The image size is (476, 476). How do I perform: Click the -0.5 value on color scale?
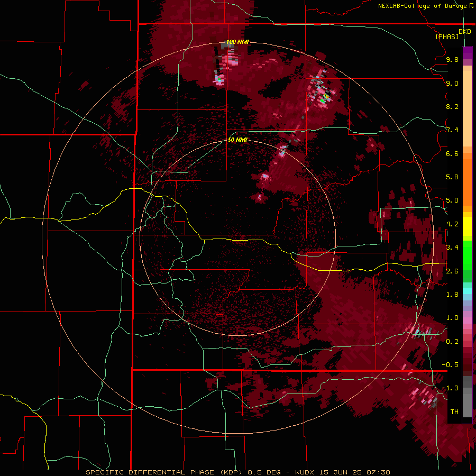[450, 365]
